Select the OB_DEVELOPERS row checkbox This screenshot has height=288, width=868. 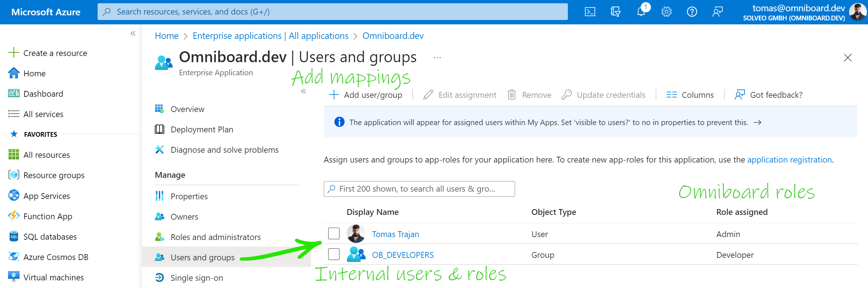334,254
